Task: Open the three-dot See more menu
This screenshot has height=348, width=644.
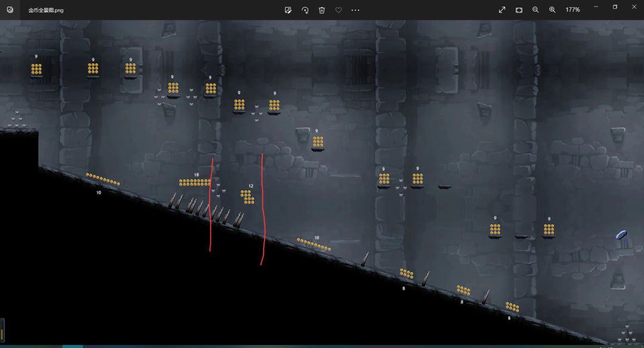Action: tap(355, 10)
